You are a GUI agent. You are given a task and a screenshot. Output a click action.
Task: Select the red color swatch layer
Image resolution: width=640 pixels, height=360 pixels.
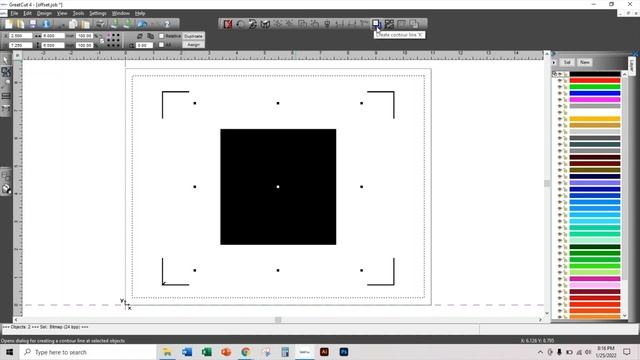595,80
